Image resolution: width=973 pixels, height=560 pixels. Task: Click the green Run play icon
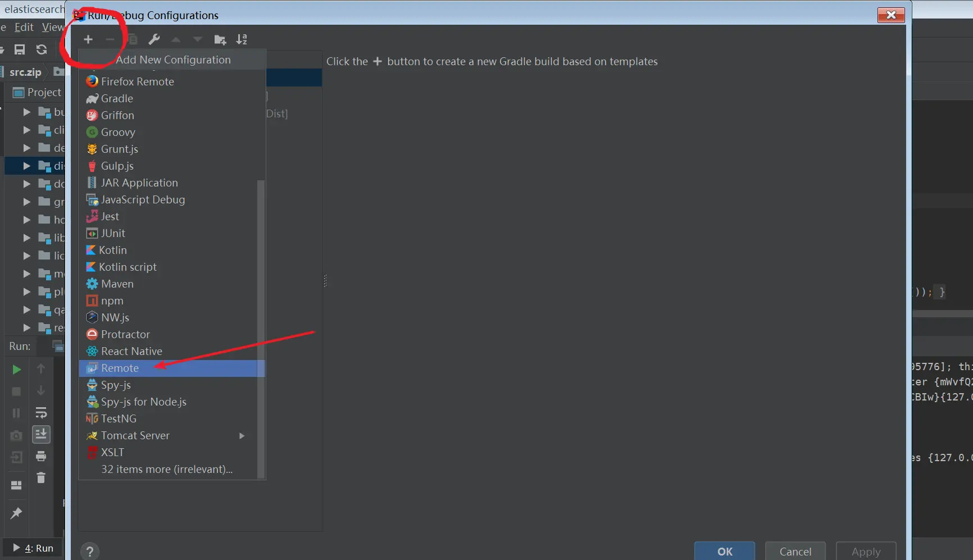(x=16, y=369)
